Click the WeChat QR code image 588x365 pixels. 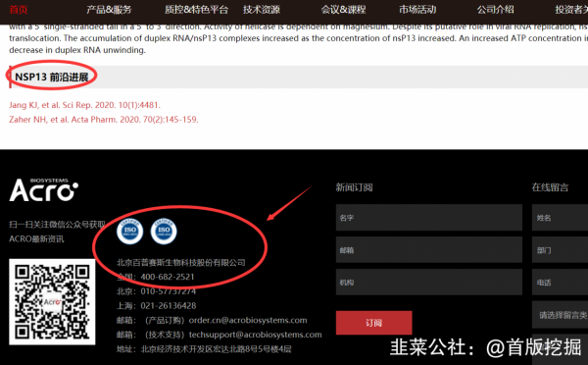coord(52,301)
